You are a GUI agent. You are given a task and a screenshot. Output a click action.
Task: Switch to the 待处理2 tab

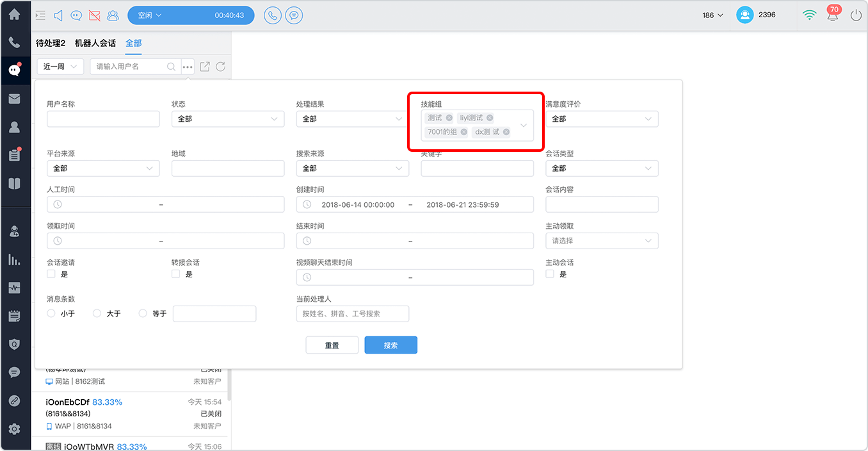(x=51, y=43)
